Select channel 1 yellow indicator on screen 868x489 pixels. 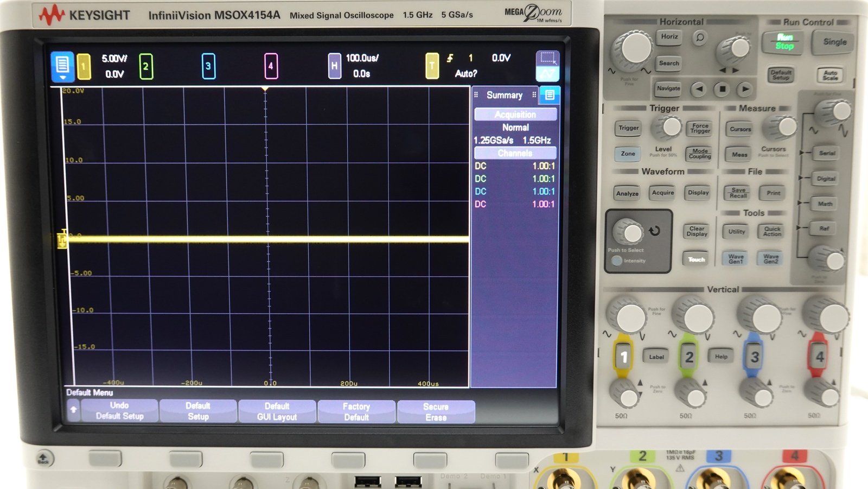(x=84, y=66)
